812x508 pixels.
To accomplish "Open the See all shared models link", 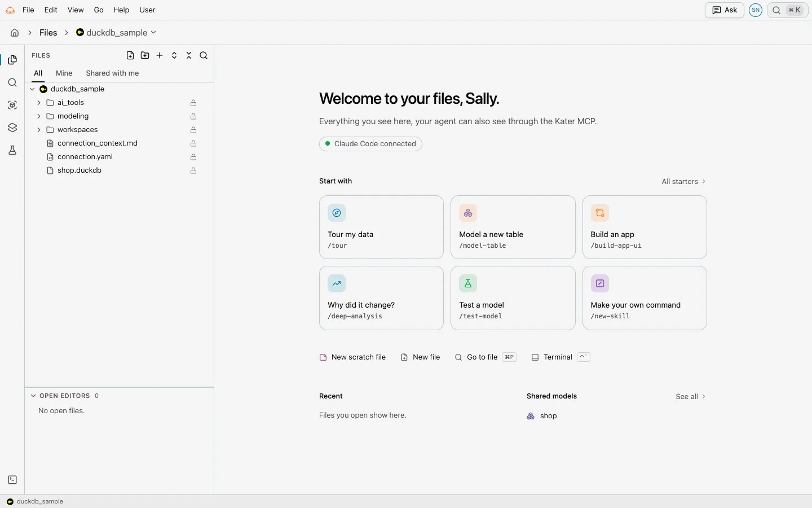I will coord(691,396).
